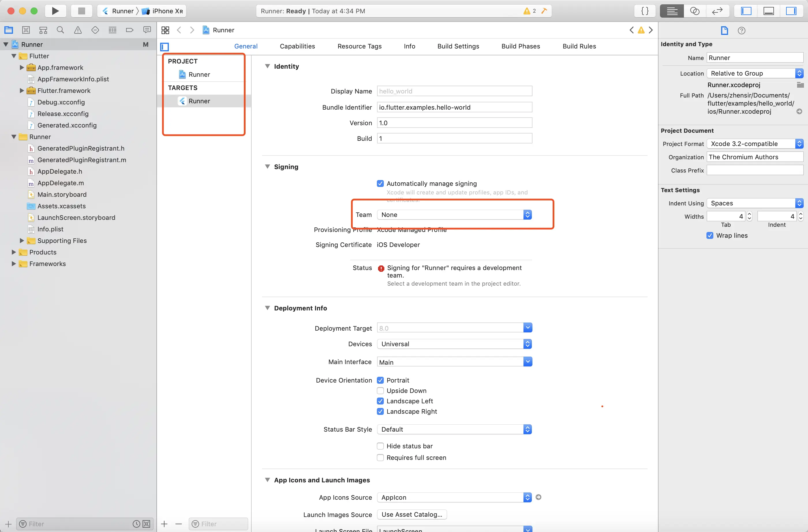
Task: Open the Team dropdown
Action: pos(454,215)
